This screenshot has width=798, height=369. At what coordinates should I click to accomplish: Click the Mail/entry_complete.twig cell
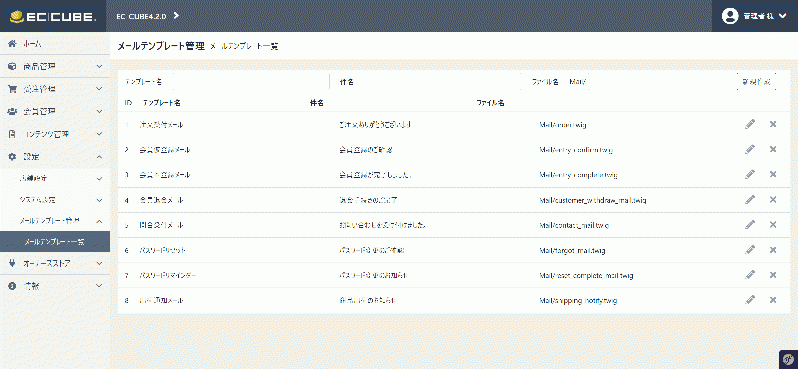pyautogui.click(x=578, y=175)
